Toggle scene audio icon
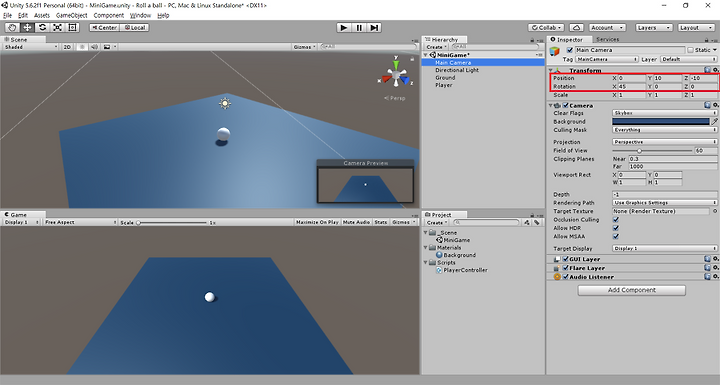The image size is (720, 385). point(94,47)
